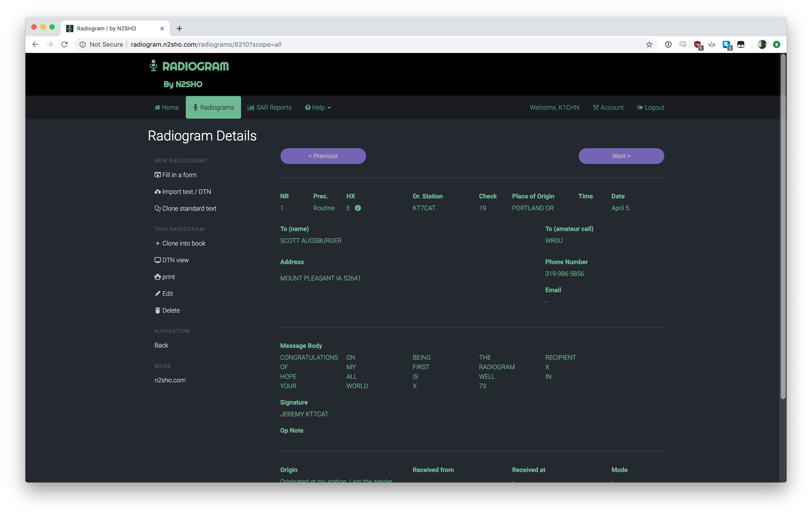Open the Account settings link
This screenshot has width=812, height=516.
(x=608, y=107)
